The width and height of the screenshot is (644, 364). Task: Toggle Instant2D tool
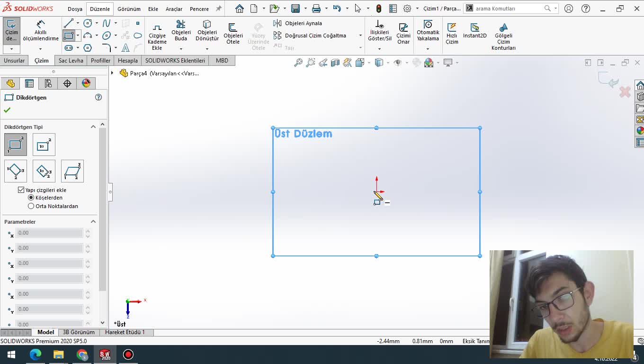(x=475, y=31)
